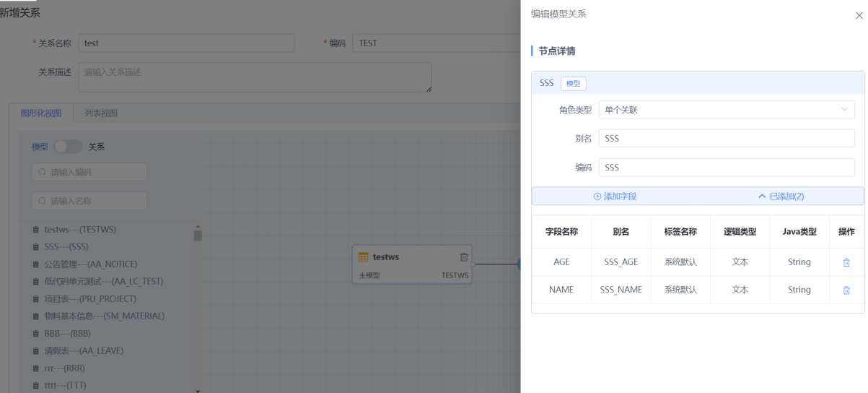The height and width of the screenshot is (393, 868).
Task: Click String type in AGE row
Action: point(799,262)
